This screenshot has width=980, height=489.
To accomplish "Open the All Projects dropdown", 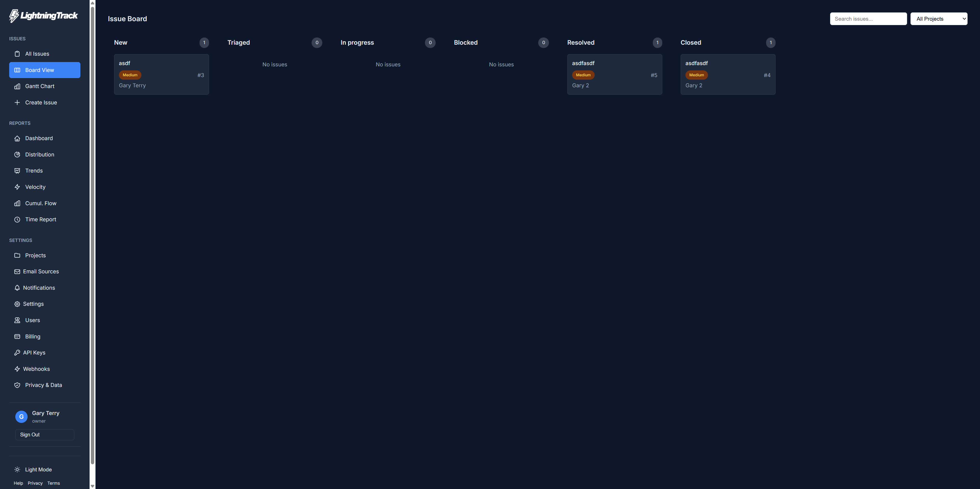I will click(x=939, y=19).
